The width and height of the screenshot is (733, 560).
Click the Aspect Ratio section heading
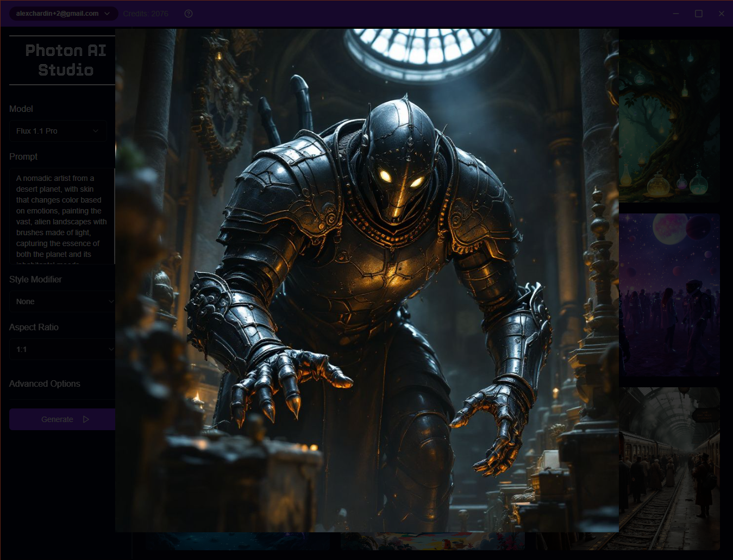[x=34, y=327]
